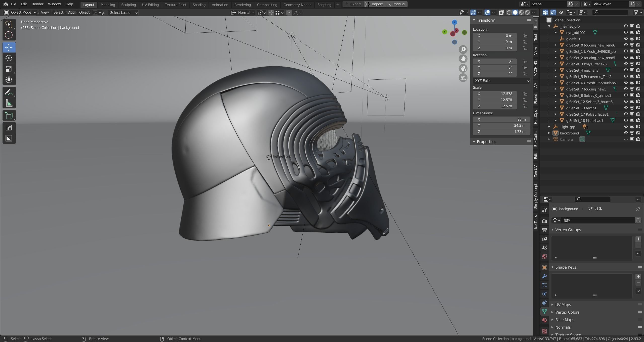The width and height of the screenshot is (644, 342).
Task: Add a new workspace tab
Action: click(x=338, y=5)
